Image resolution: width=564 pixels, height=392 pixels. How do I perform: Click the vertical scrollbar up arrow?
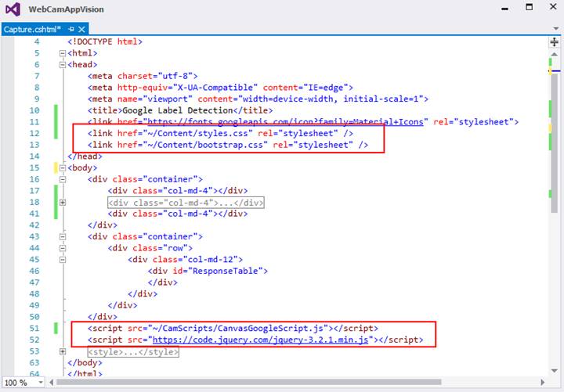[555, 54]
